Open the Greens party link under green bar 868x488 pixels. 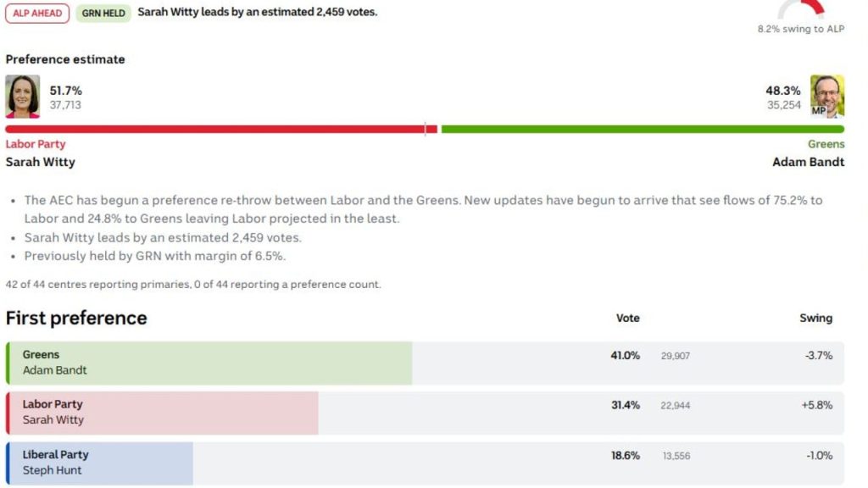click(826, 144)
